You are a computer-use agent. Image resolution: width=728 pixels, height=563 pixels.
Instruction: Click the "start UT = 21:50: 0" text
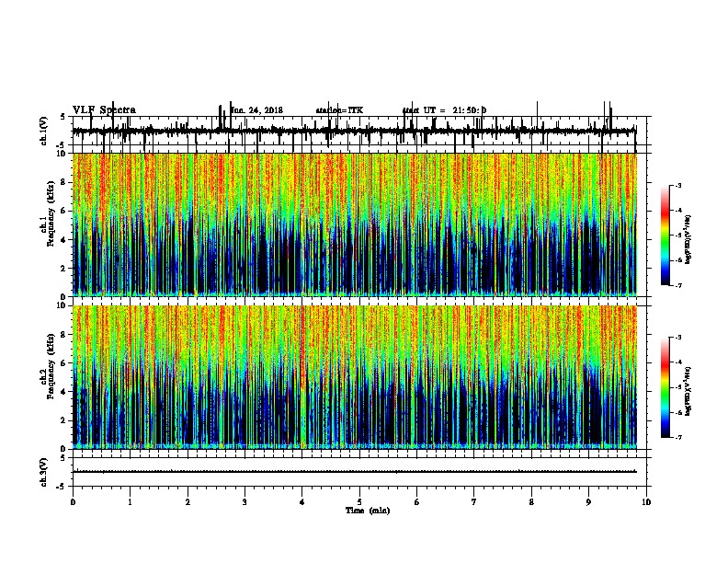click(x=444, y=110)
